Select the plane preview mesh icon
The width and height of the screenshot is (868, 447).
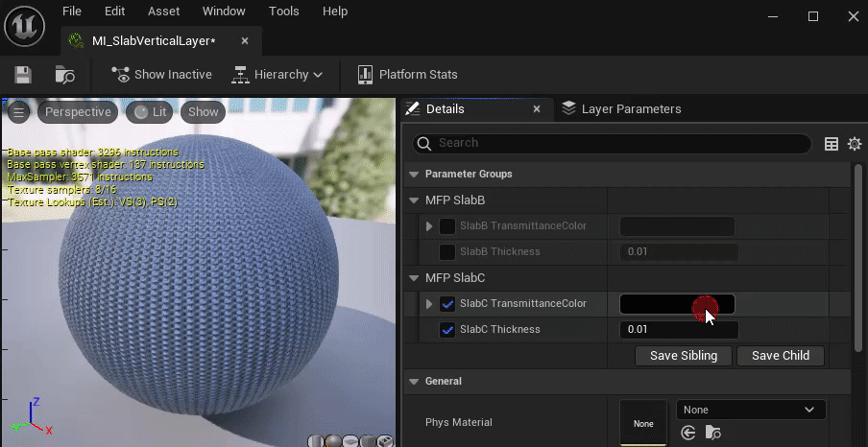click(x=350, y=441)
